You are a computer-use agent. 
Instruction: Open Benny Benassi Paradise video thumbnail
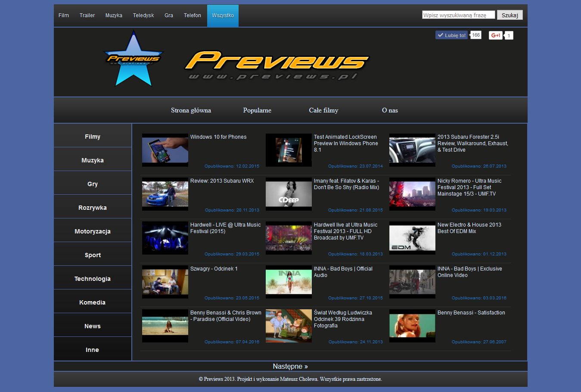tap(165, 326)
